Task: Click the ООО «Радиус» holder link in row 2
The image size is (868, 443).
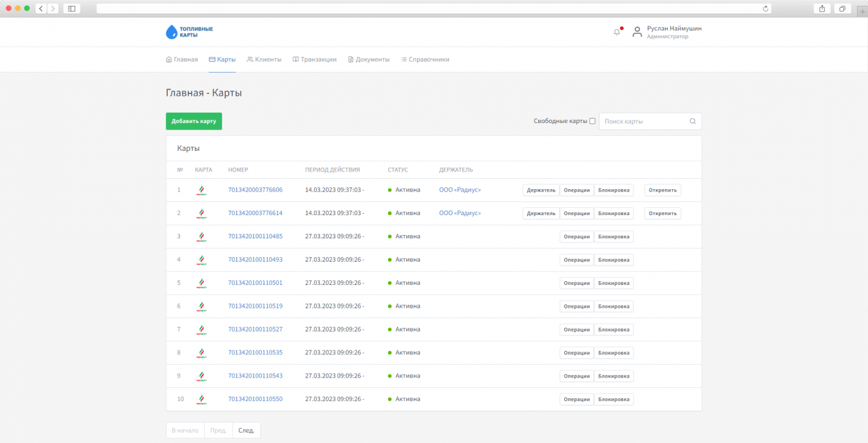Action: (x=460, y=213)
